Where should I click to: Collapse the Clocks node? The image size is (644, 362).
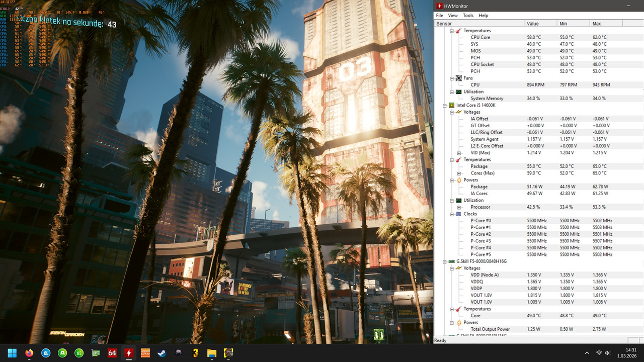(452, 214)
